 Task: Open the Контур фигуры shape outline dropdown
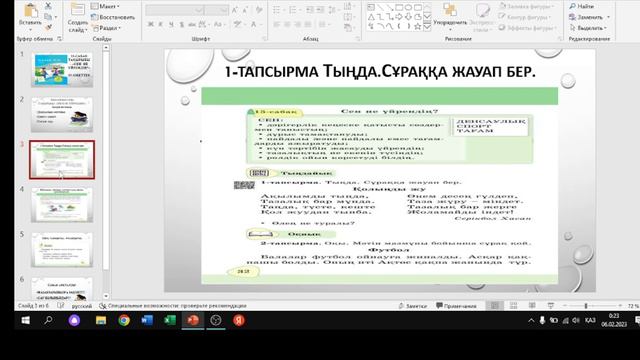pyautogui.click(x=524, y=17)
